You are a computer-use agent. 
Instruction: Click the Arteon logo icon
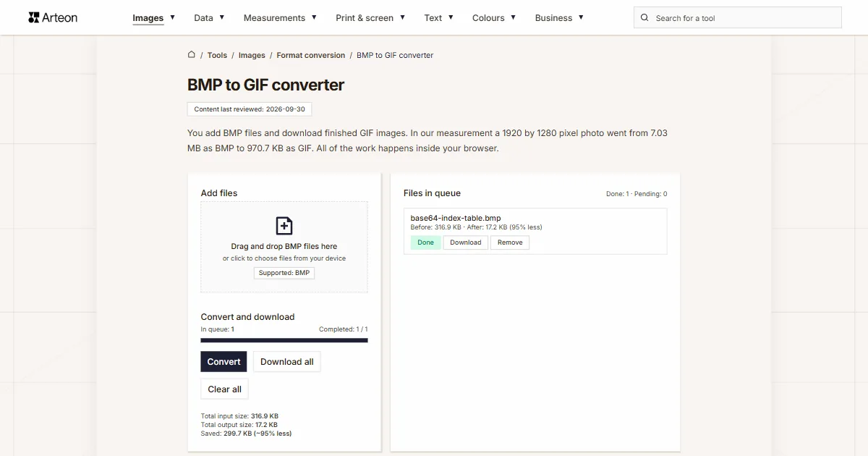coord(34,17)
